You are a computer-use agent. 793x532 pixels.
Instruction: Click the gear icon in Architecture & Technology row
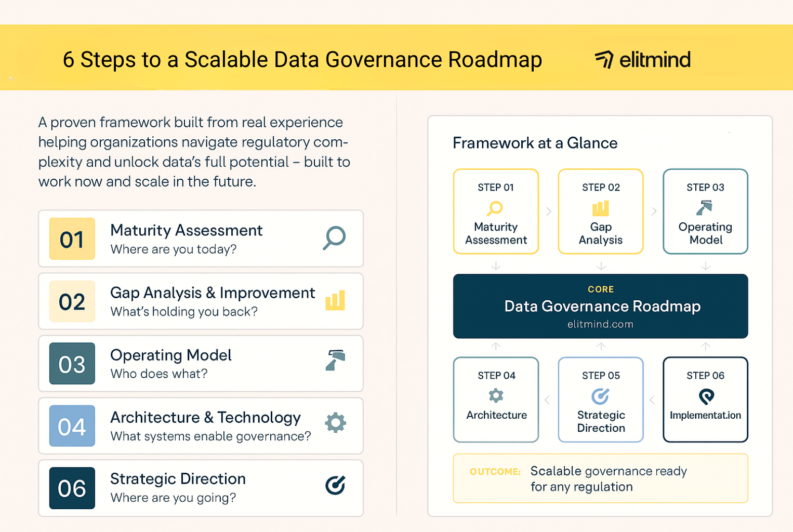pos(336,423)
